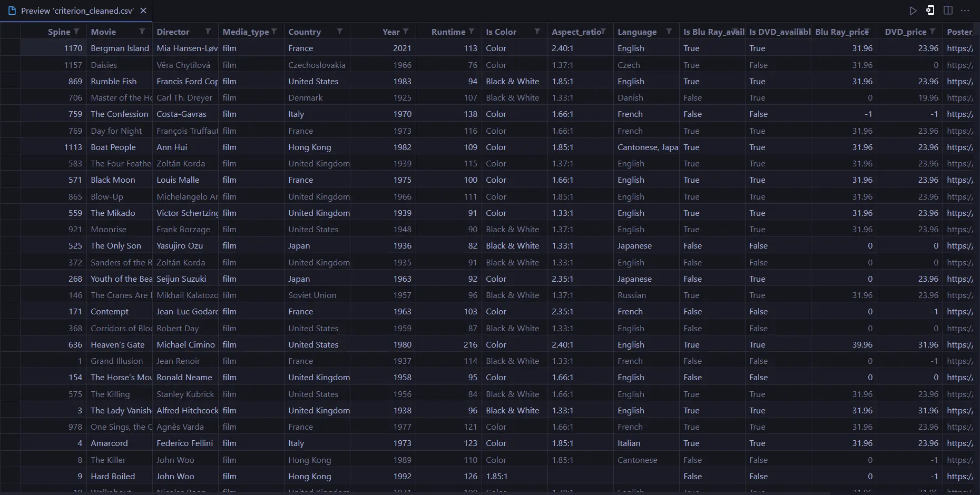Select the 39.96 Blu Ray price cell

pyautogui.click(x=844, y=344)
